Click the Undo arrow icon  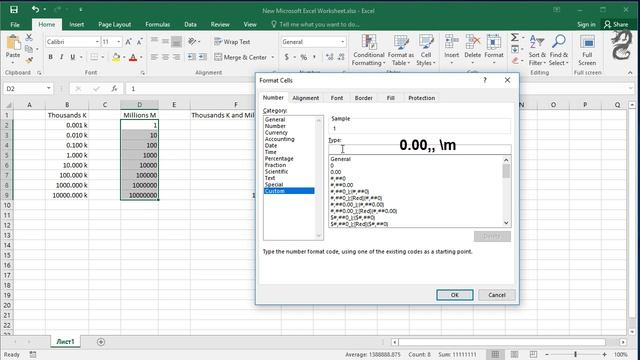point(36,9)
